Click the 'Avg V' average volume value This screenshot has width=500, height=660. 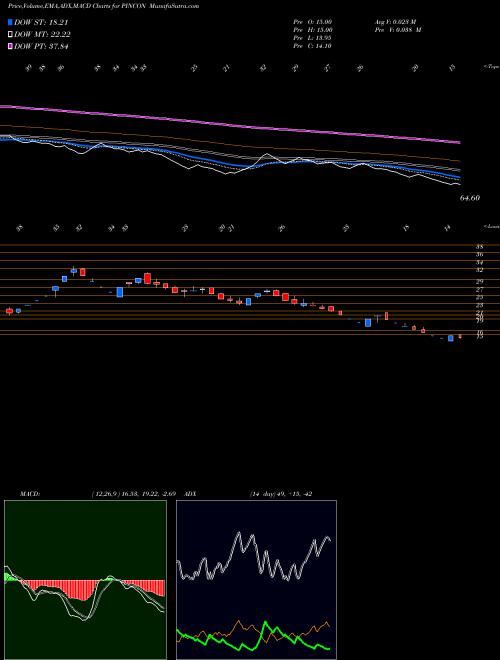(398, 22)
